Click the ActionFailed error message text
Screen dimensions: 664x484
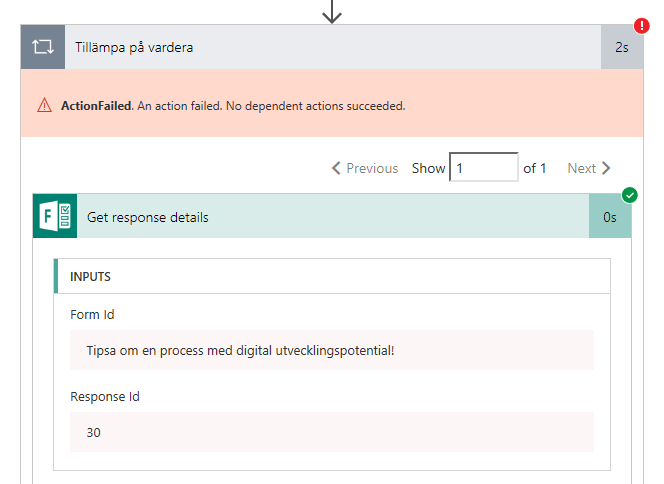tap(233, 105)
